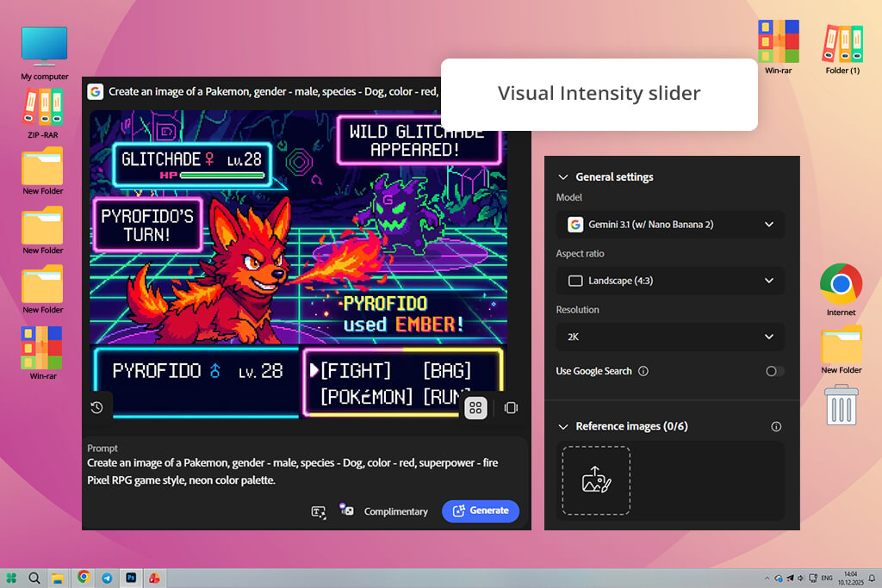Toggle the Use Google Search switch
882x588 pixels.
click(775, 371)
